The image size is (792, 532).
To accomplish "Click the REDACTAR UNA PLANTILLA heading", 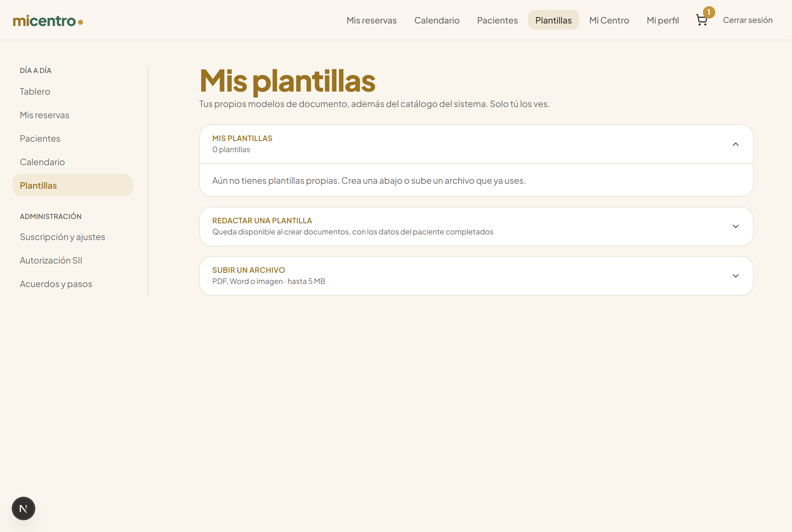I will (x=262, y=221).
